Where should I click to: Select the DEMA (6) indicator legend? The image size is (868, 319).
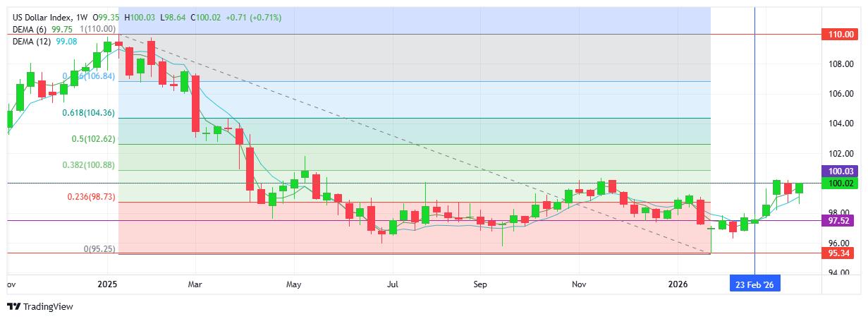[32, 29]
